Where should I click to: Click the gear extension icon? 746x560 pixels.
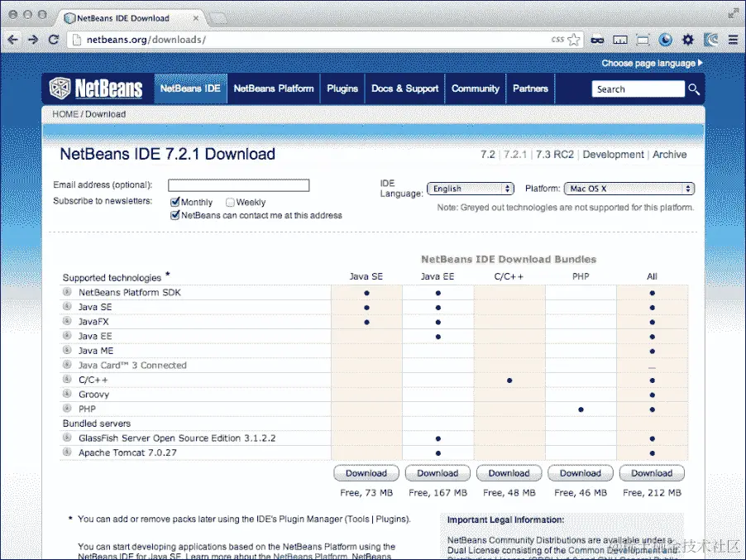point(688,40)
